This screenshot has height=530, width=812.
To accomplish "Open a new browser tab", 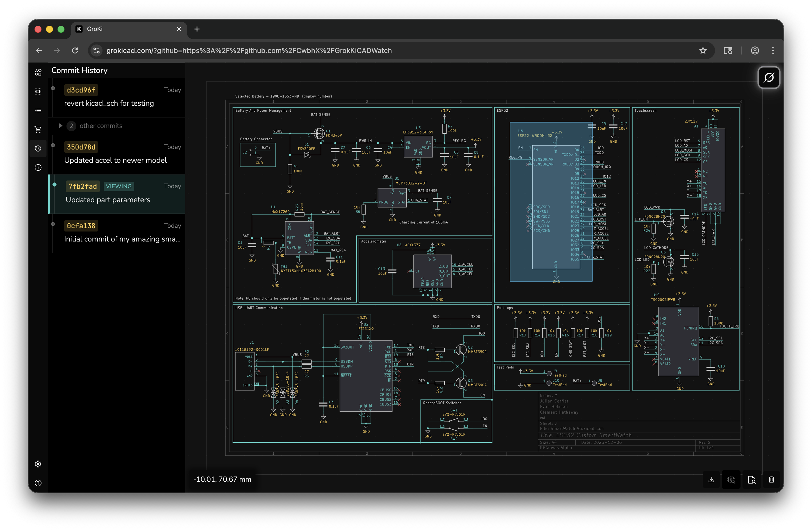I will pyautogui.click(x=197, y=29).
